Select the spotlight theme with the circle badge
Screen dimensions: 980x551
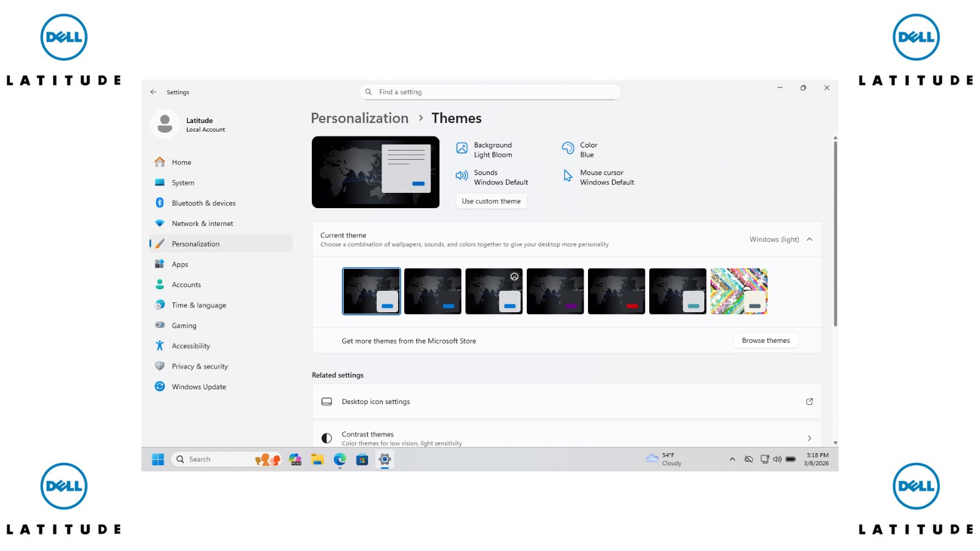[494, 291]
